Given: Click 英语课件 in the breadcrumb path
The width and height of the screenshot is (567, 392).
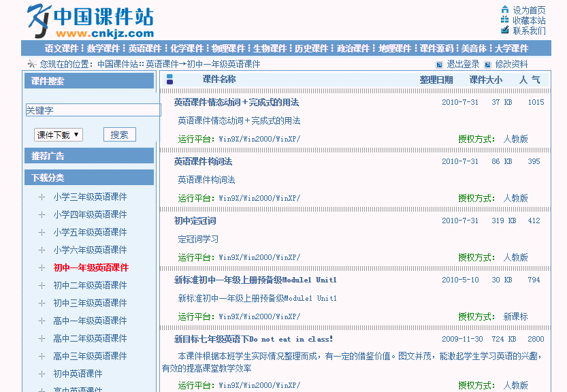Looking at the screenshot, I should pos(163,65).
